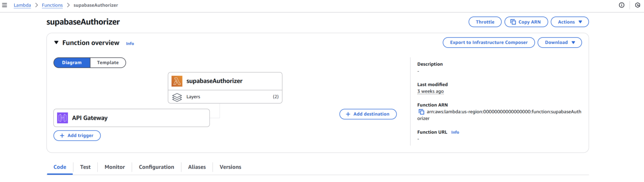This screenshot has height=182, width=644.
Task: Switch to the Monitor tab
Action: pos(114,167)
